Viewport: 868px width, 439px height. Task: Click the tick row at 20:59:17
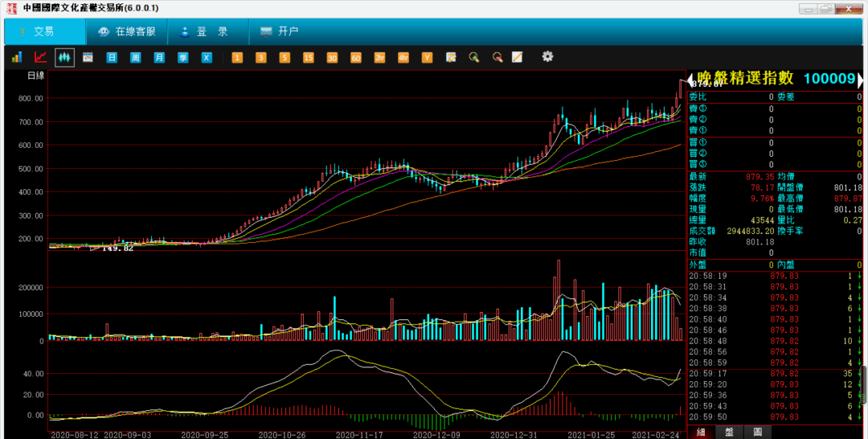point(775,374)
